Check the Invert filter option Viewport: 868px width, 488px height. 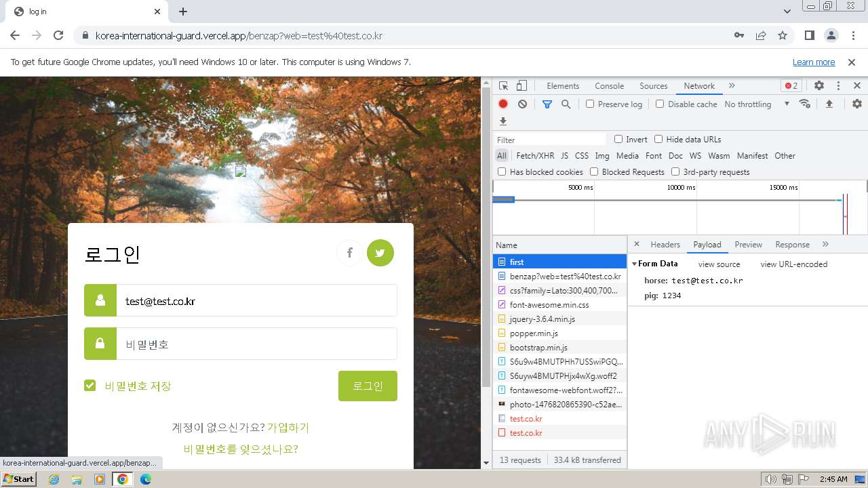coord(618,139)
